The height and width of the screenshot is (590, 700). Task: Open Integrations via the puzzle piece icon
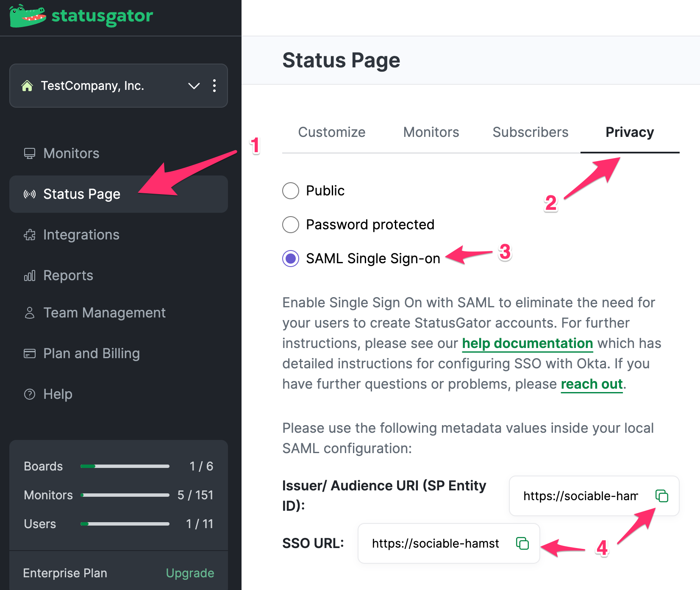pos(29,234)
